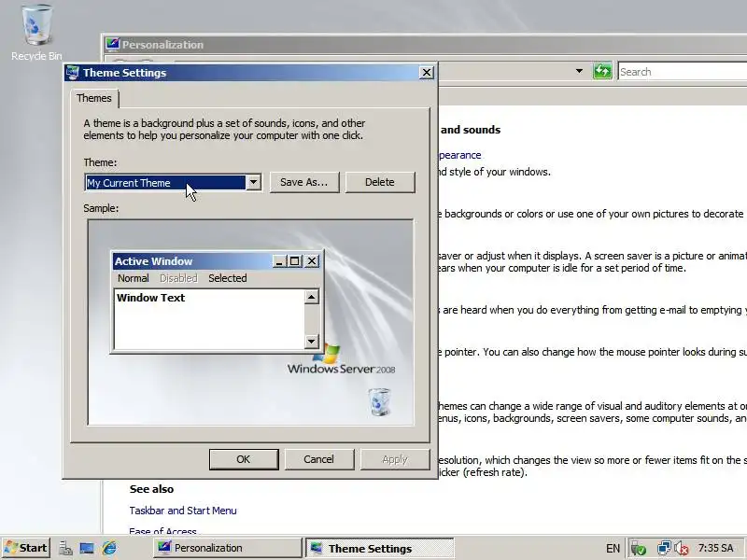Click the green refresh icon in Personalization
This screenshot has width=747, height=560.
(x=602, y=72)
